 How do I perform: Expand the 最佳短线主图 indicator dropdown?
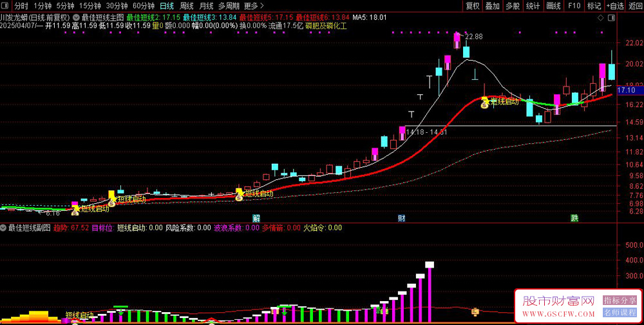[x=77, y=17]
